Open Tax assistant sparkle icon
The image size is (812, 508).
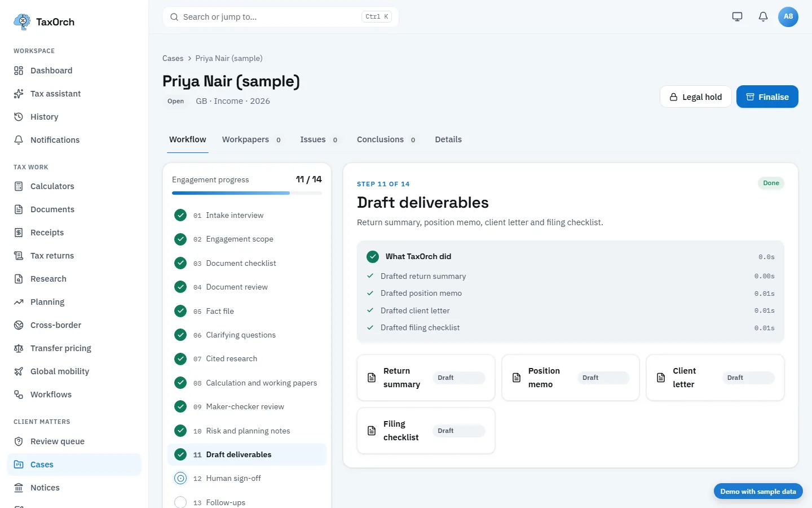click(19, 94)
